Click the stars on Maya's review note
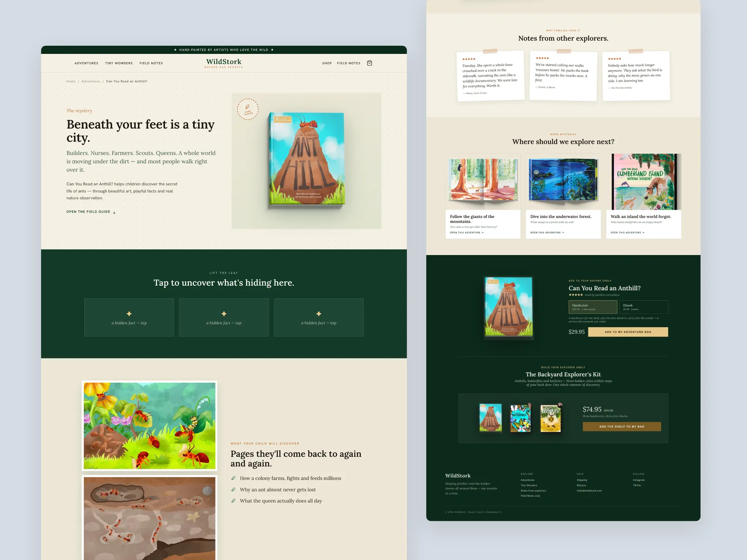The image size is (747, 560). point(469,59)
